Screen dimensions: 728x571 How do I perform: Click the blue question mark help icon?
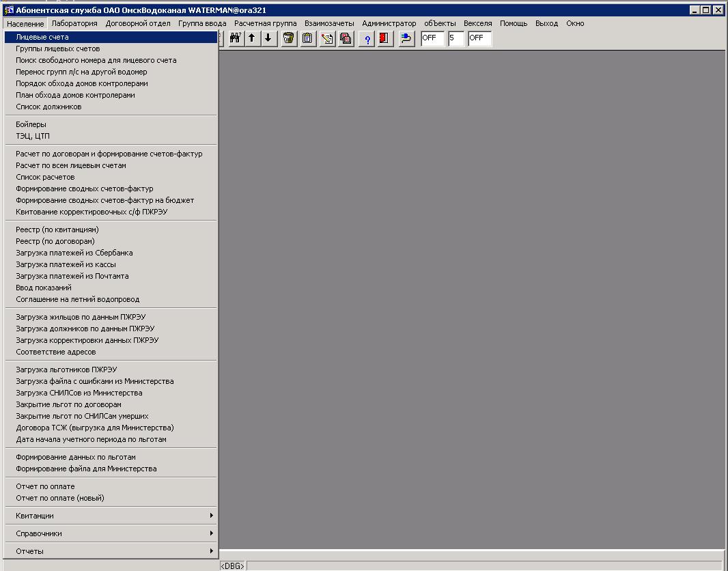tap(367, 38)
